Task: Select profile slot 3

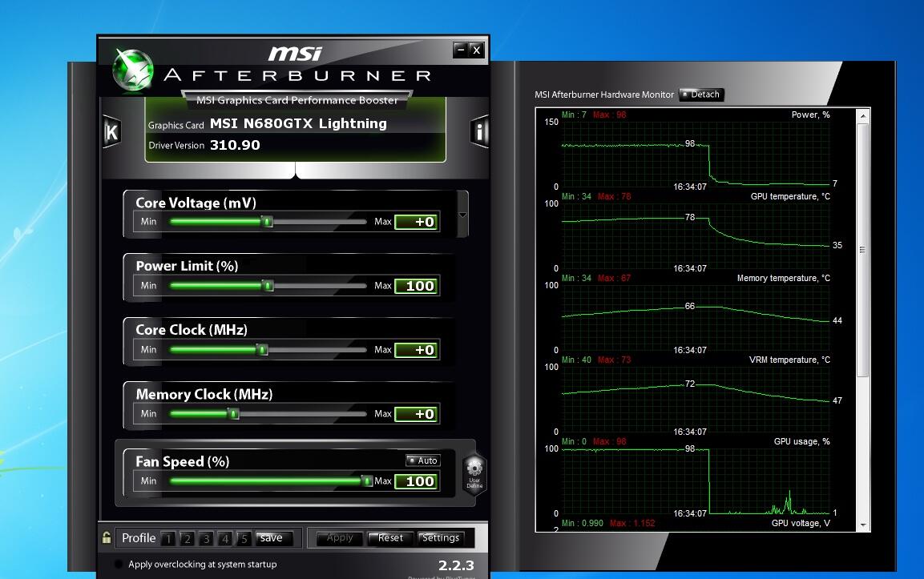Action: click(x=206, y=538)
